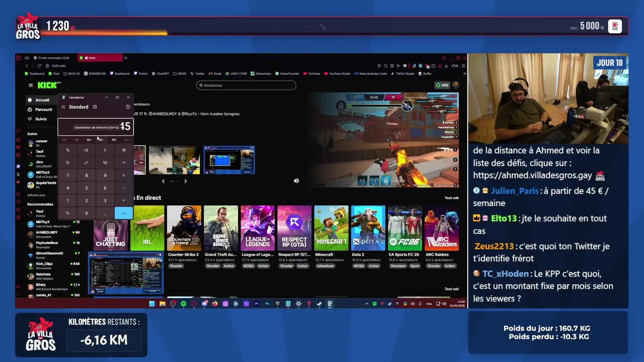Expand the bookmarks overflow chevron
This screenshot has width=644, height=362.
tap(464, 74)
